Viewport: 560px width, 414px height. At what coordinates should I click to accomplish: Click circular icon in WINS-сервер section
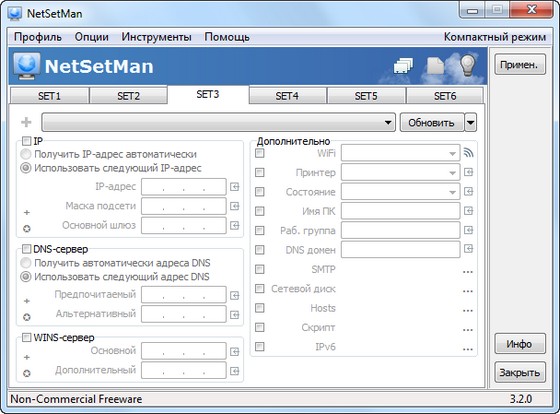(27, 373)
